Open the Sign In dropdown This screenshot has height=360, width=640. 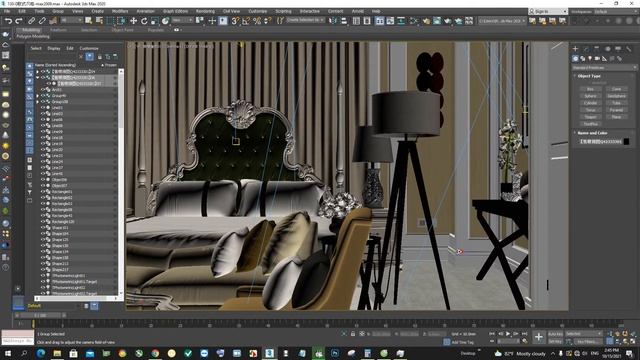click(548, 11)
